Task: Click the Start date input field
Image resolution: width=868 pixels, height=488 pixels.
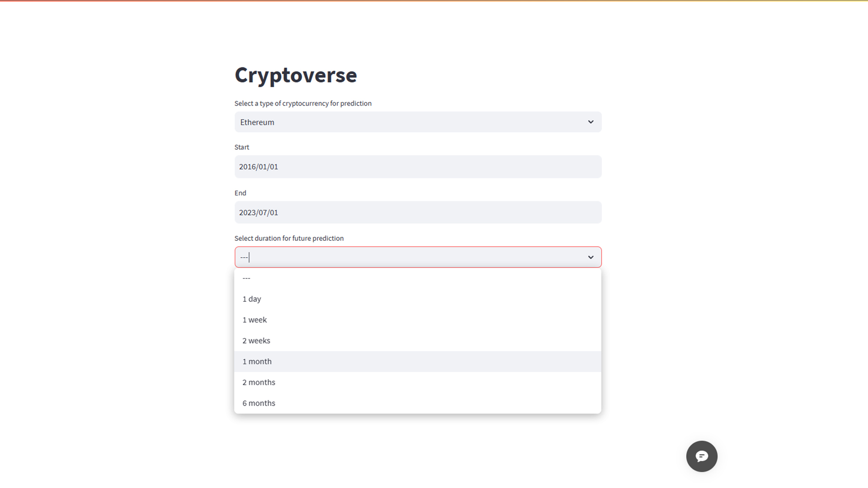Action: tap(418, 166)
